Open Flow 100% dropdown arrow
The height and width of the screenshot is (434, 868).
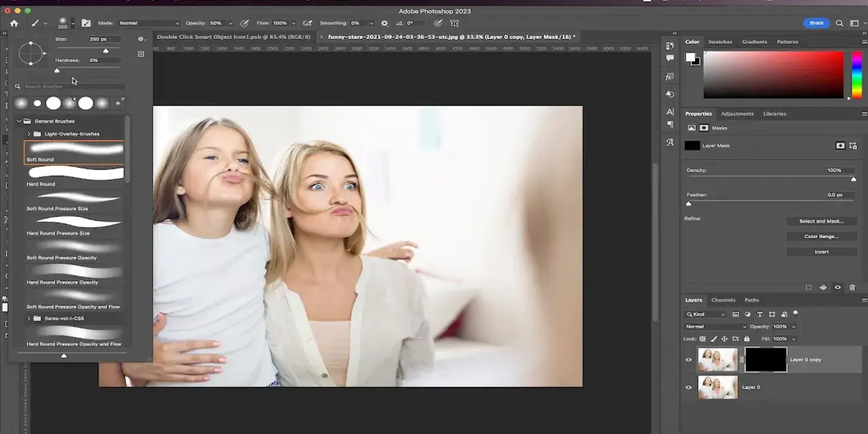[x=294, y=23]
